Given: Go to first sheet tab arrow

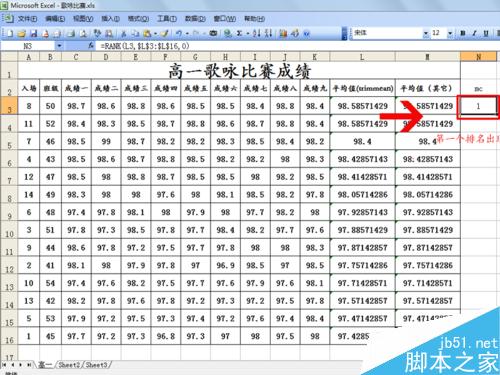Looking at the screenshot, I should point(4,365).
